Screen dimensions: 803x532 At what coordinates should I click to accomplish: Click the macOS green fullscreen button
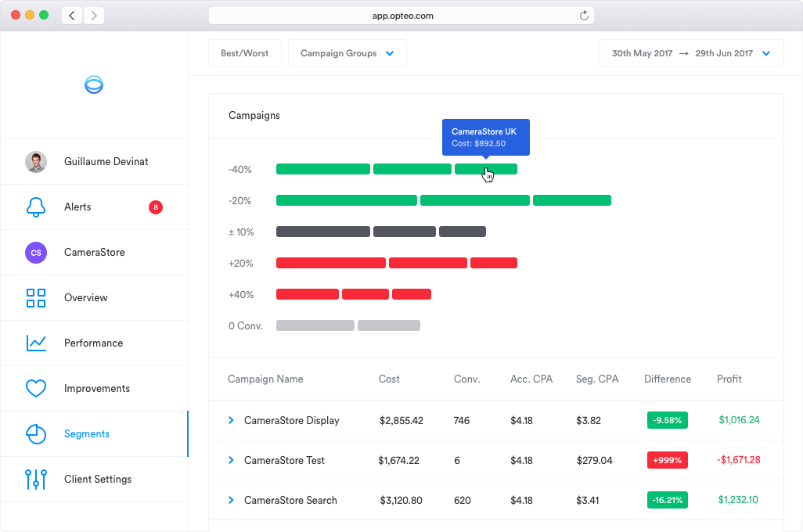click(x=44, y=15)
